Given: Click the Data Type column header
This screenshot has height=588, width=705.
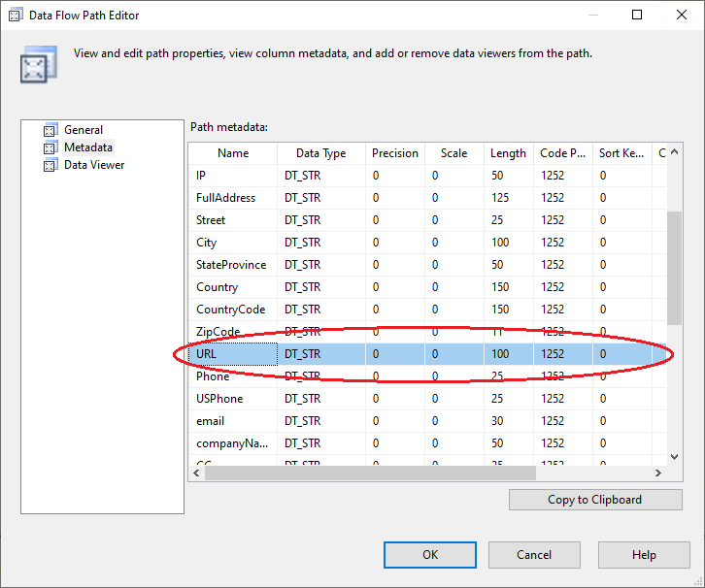Looking at the screenshot, I should 320,153.
